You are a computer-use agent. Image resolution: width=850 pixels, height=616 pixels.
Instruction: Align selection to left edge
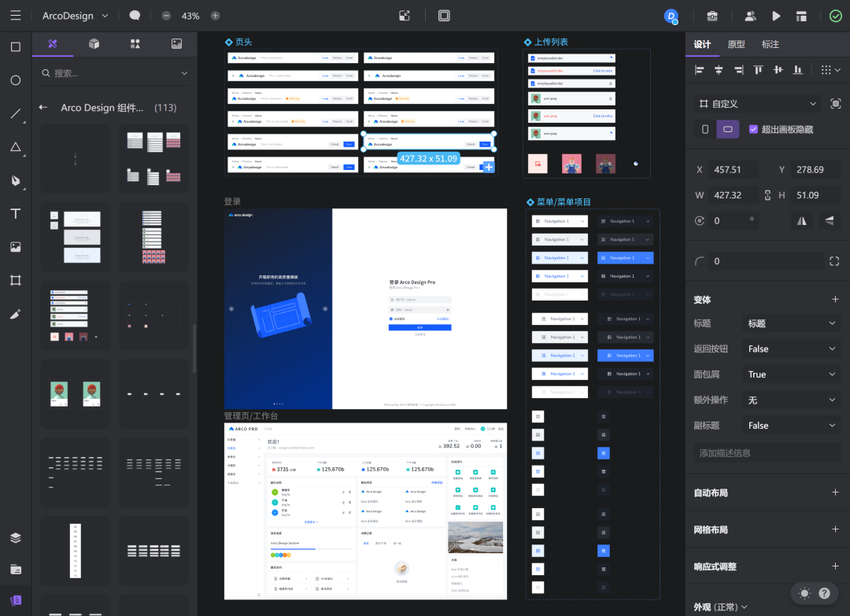(700, 69)
